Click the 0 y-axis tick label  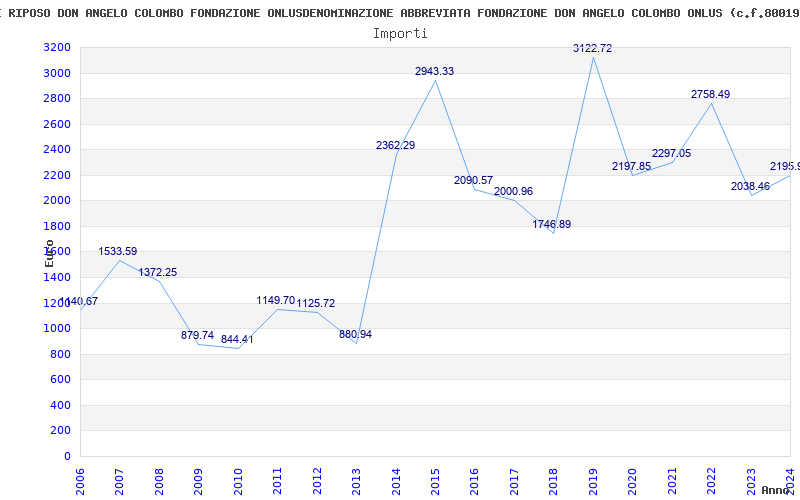(67, 456)
